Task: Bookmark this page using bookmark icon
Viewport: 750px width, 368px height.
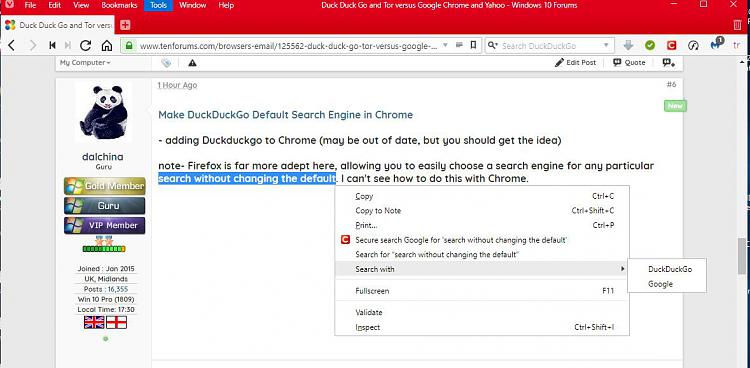Action: 473,45
